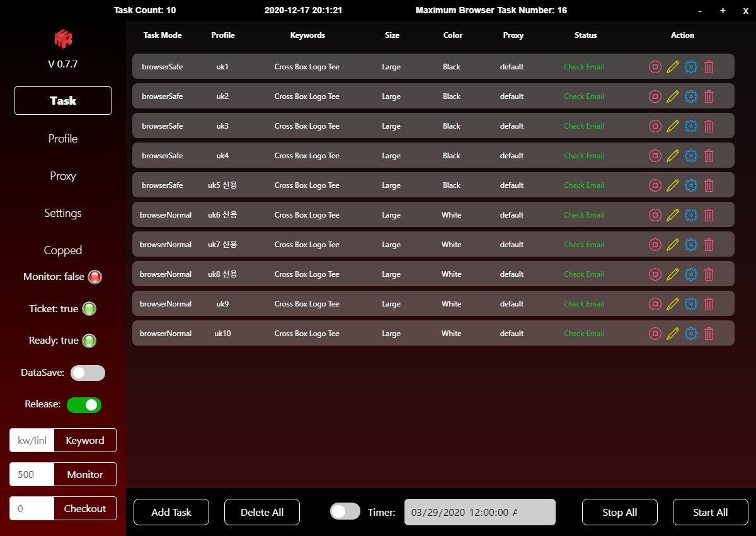Click the Keywords column header
Screen dimensions: 756x536
point(307,35)
